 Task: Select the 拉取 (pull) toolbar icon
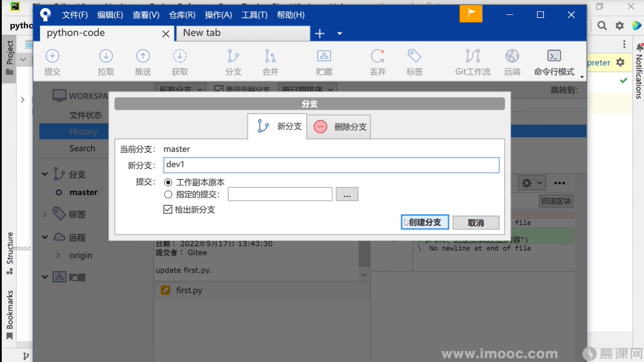(x=106, y=62)
